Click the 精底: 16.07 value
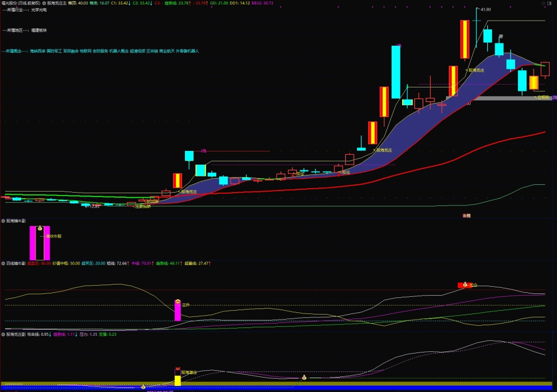The height and width of the screenshot is (392, 557). click(100, 3)
